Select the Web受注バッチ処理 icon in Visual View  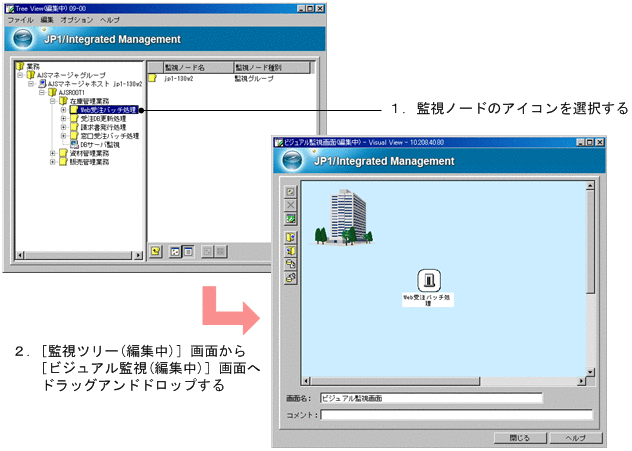pos(428,280)
